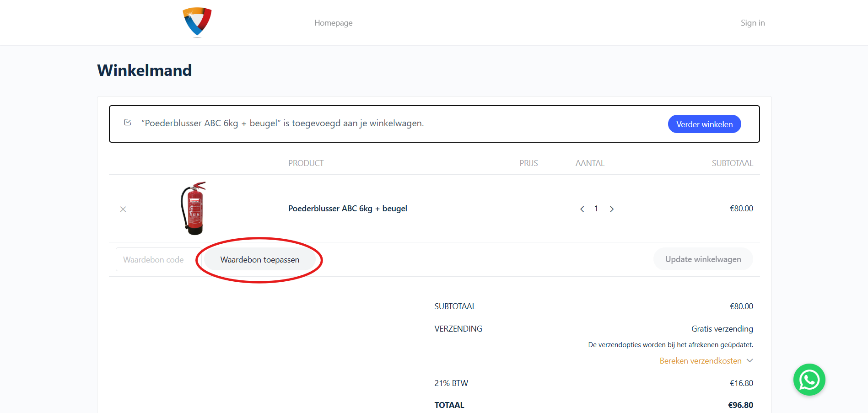Click the added-to-cart notification message text
The height and width of the screenshot is (413, 868).
pyautogui.click(x=282, y=123)
